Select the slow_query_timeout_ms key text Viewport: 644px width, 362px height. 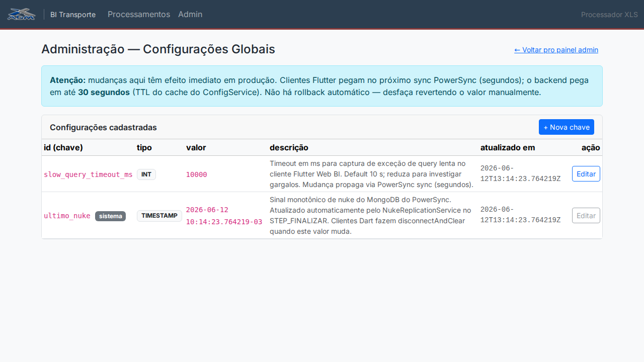coord(88,174)
